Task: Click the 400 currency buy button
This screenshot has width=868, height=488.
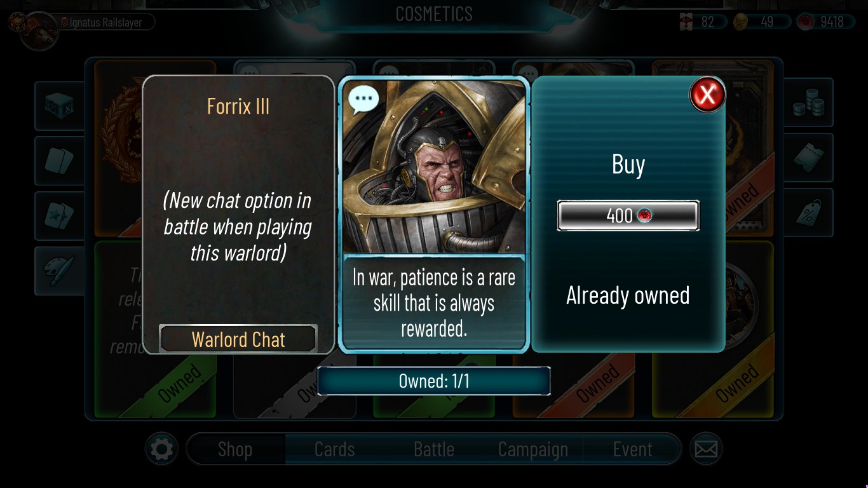Action: 628,216
